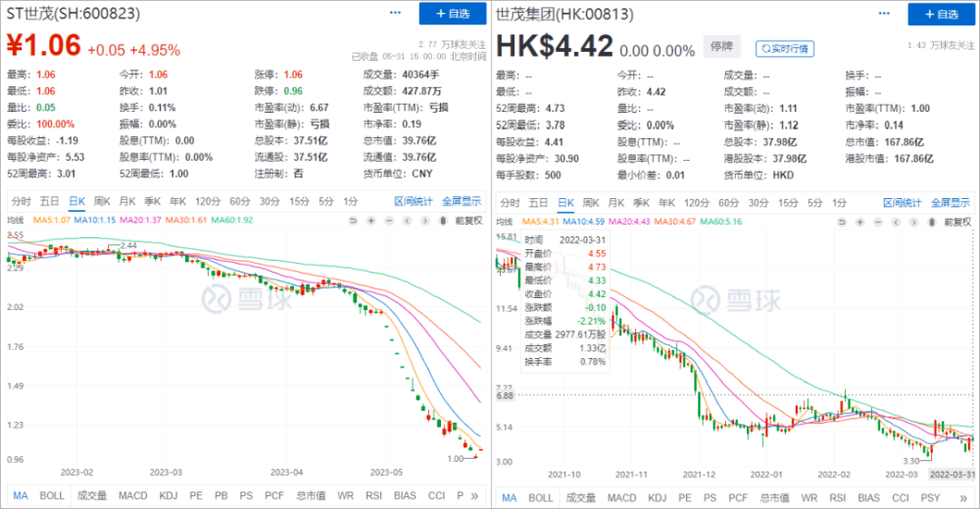The height and width of the screenshot is (509, 980).
Task: Switch ST世茂 chart to 分时
Action: 21,201
